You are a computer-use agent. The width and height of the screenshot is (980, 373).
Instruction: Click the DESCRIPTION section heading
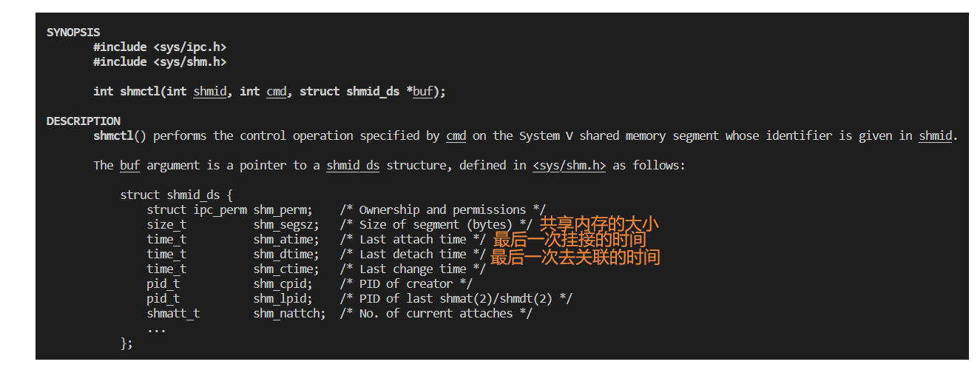click(83, 121)
